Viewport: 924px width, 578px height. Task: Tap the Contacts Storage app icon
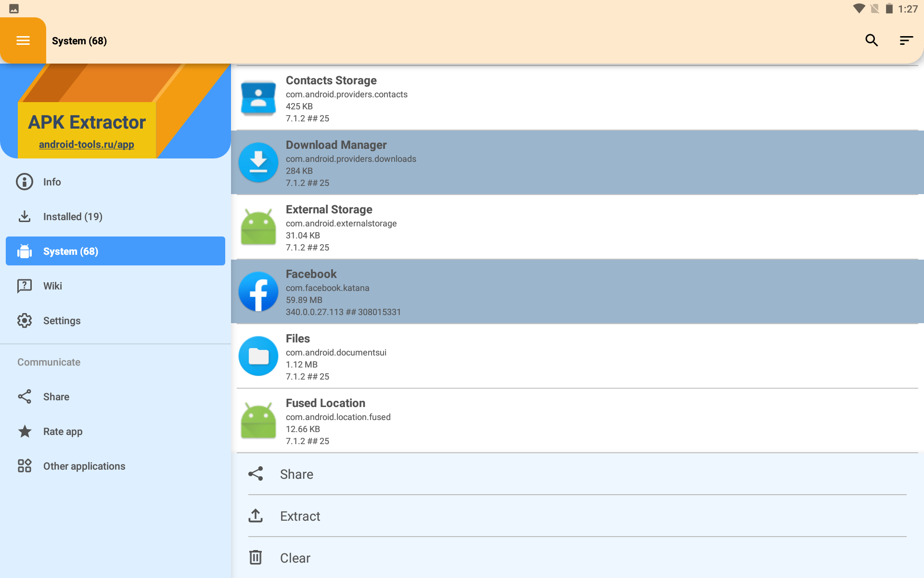coord(258,98)
